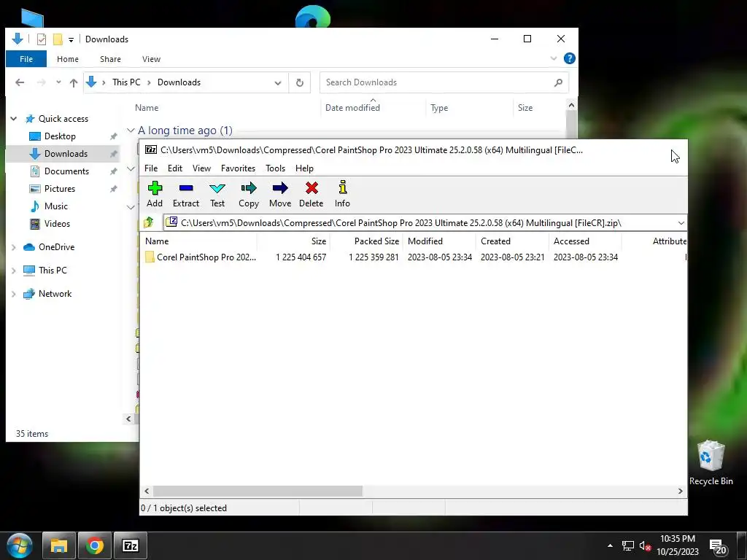747x560 pixels.
Task: Open Videos in navigation pane
Action: pyautogui.click(x=57, y=223)
